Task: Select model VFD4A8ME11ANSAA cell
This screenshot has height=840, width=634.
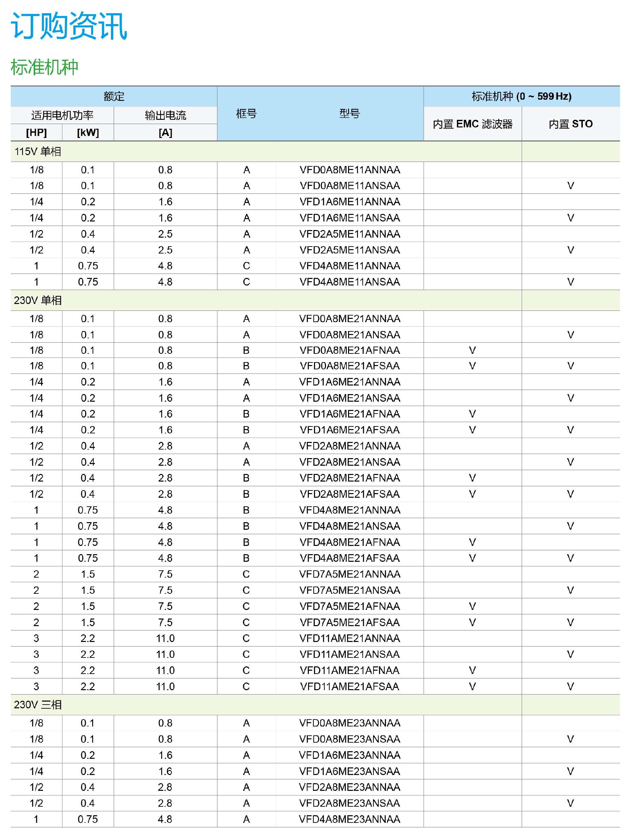Action: [349, 282]
